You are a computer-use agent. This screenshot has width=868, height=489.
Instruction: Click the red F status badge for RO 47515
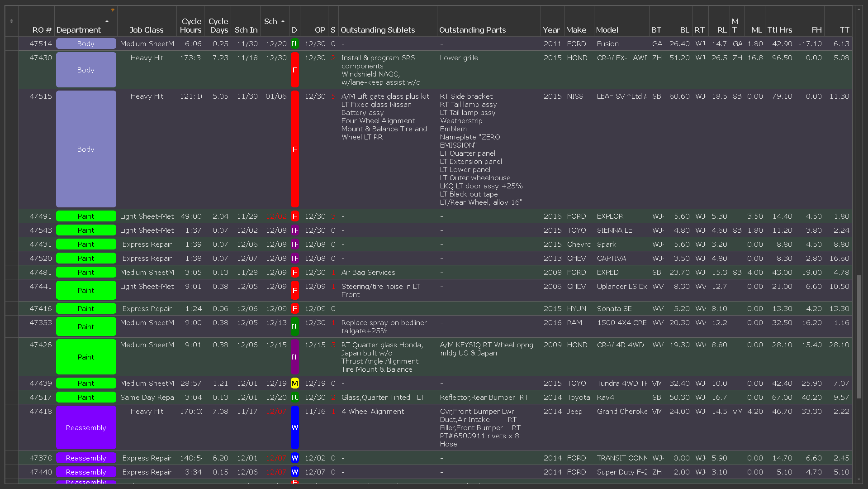click(294, 149)
